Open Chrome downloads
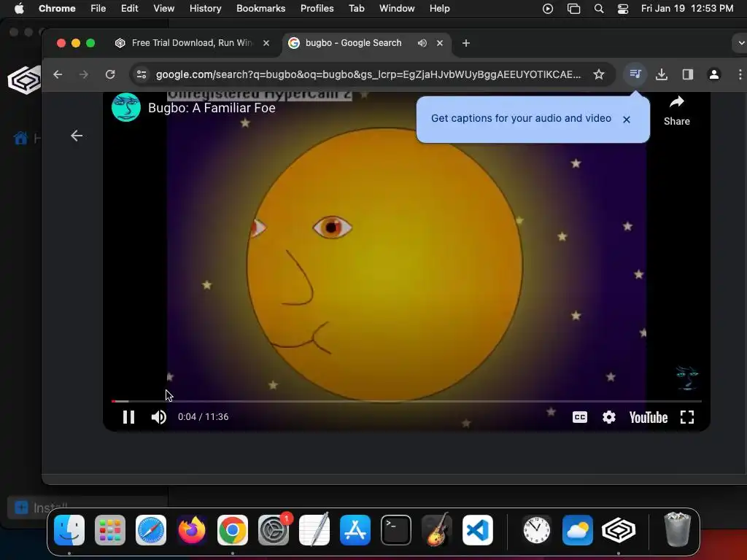The image size is (747, 560). pos(661,74)
